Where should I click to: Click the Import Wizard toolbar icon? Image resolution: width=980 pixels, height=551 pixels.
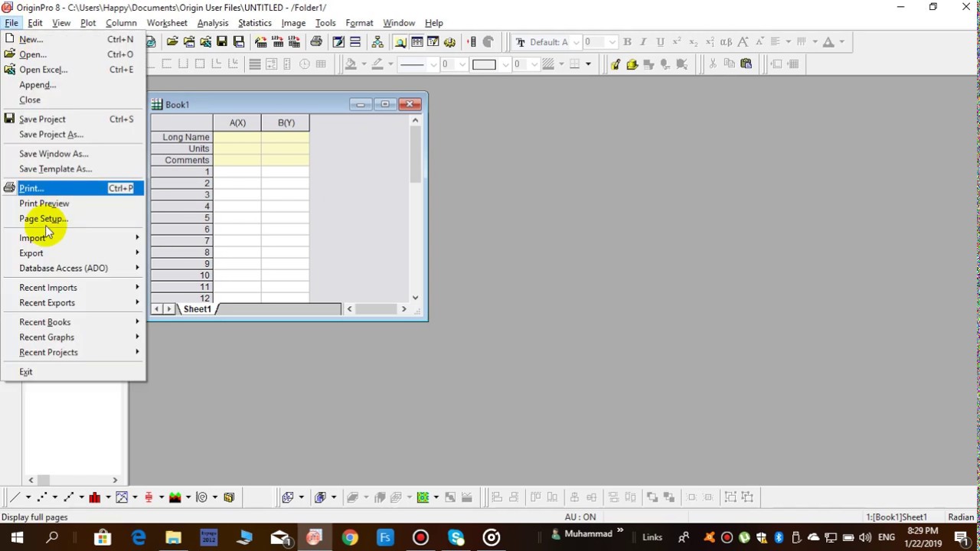[x=261, y=42]
